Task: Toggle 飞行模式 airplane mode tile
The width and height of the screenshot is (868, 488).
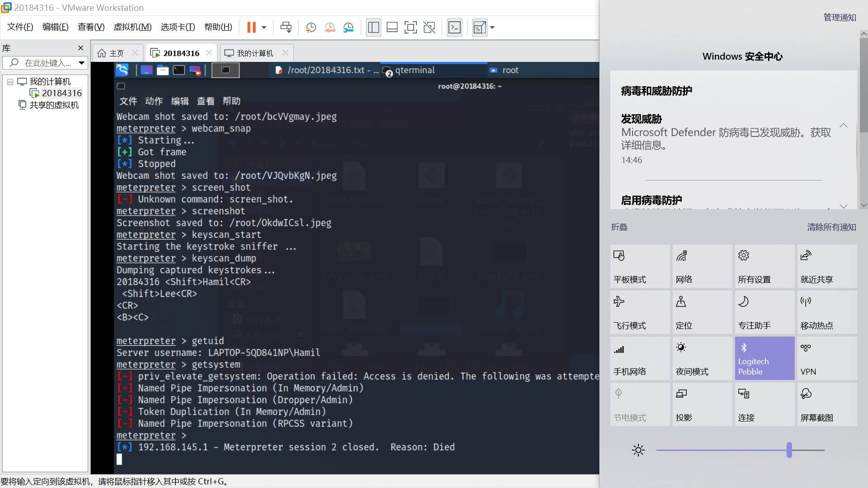Action: coord(640,312)
